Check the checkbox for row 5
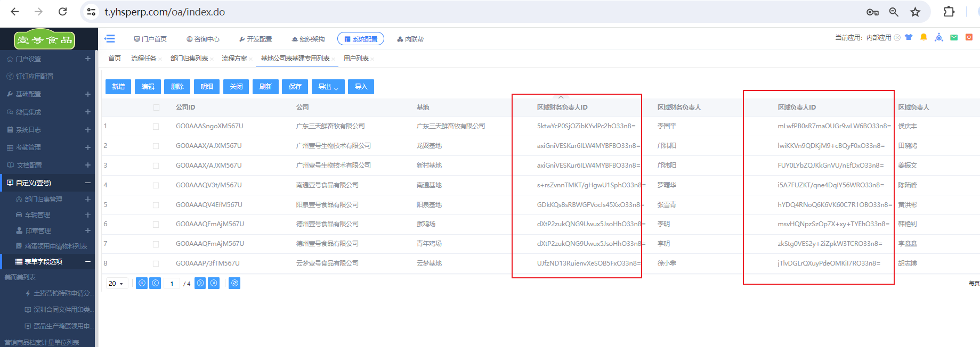This screenshot has width=980, height=347. click(x=156, y=205)
